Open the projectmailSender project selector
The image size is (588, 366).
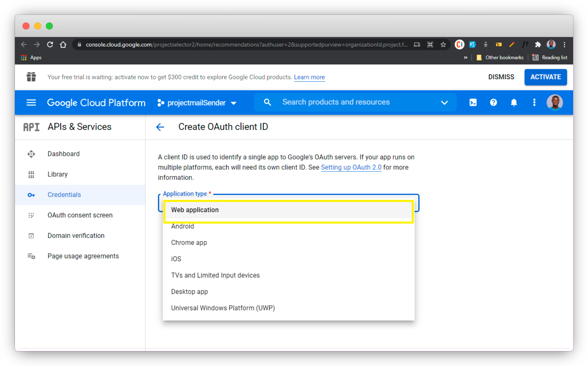pyautogui.click(x=197, y=103)
